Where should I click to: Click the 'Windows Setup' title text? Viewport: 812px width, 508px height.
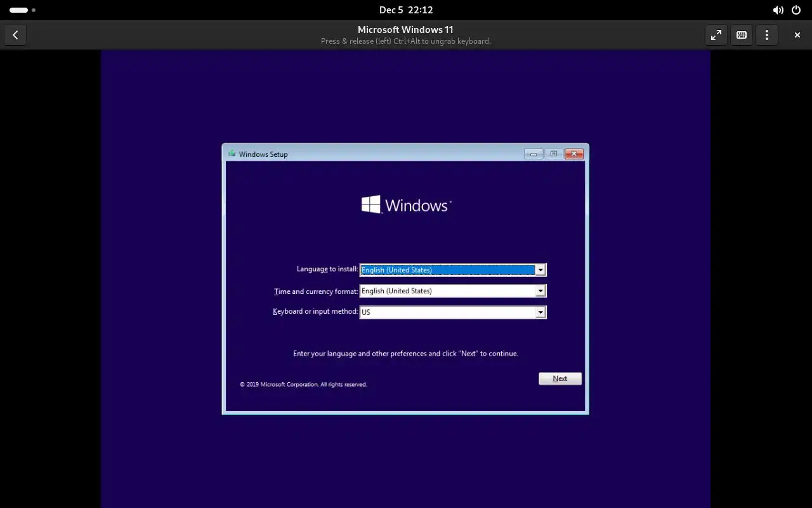[263, 154]
